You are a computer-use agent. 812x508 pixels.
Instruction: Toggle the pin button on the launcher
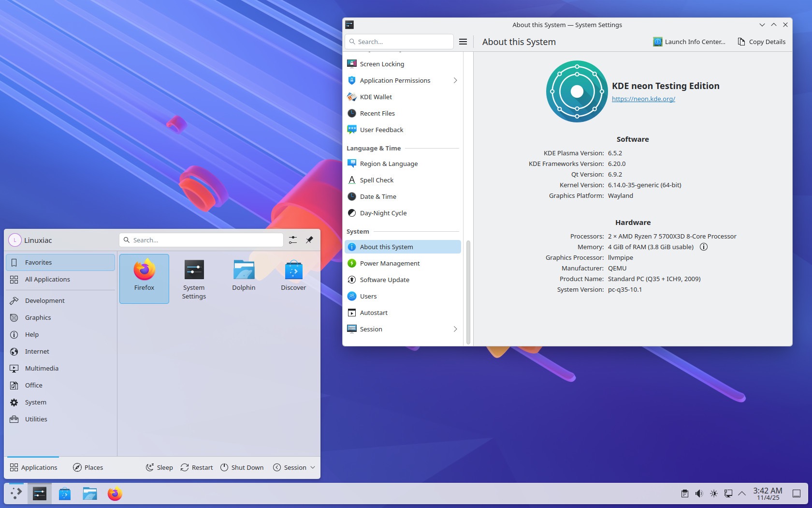tap(309, 239)
